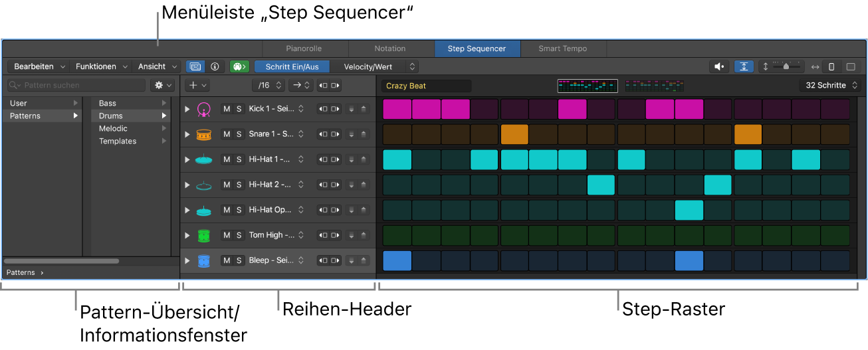The height and width of the screenshot is (350, 868).
Task: Click global rotate steps left/right control
Action: 329,85
